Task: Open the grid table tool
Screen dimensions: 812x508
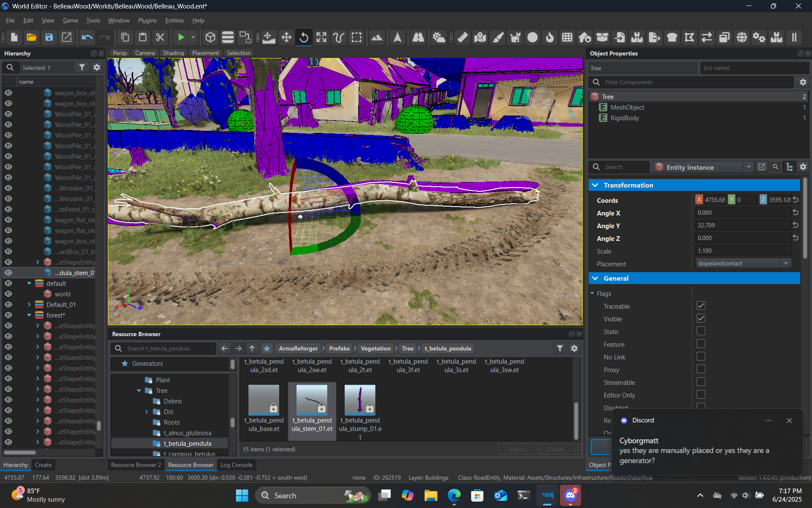Action: [567, 37]
